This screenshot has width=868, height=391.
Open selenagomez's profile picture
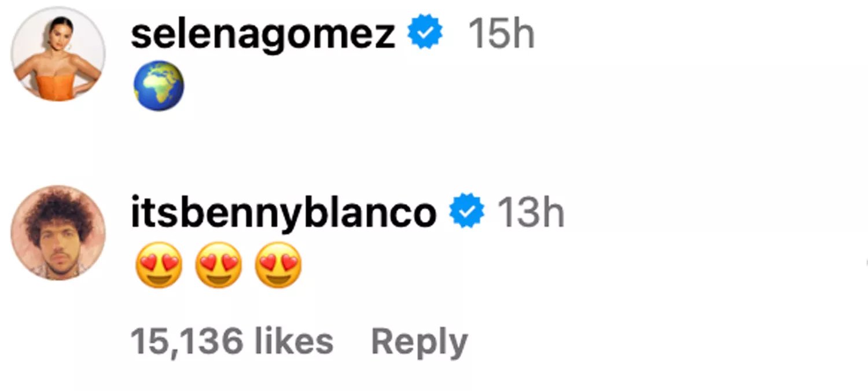[x=58, y=54]
